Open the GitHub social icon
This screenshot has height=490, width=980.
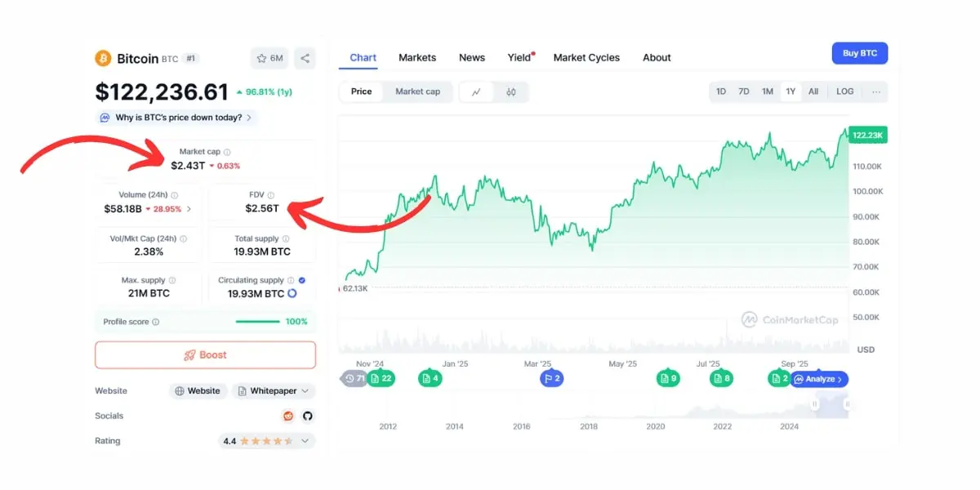307,416
